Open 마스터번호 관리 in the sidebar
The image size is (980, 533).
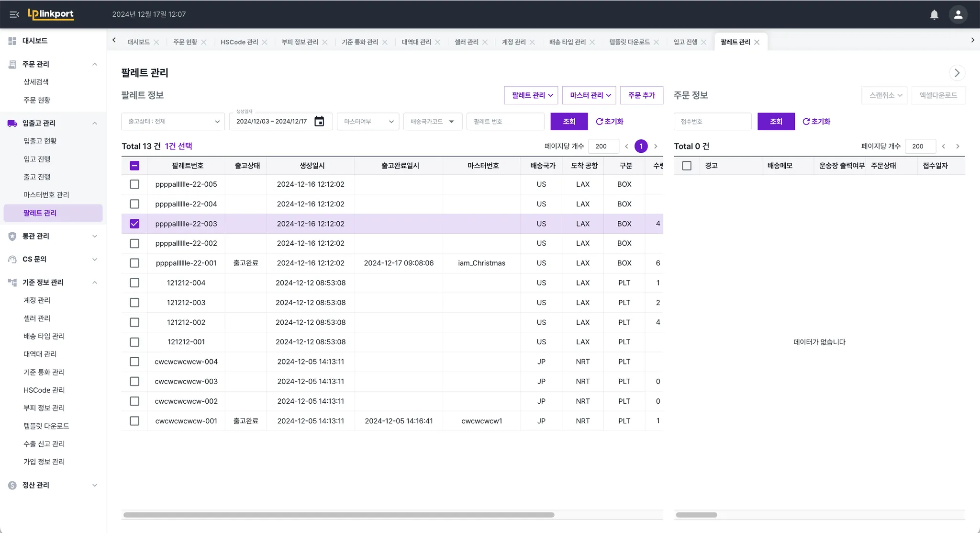(46, 195)
